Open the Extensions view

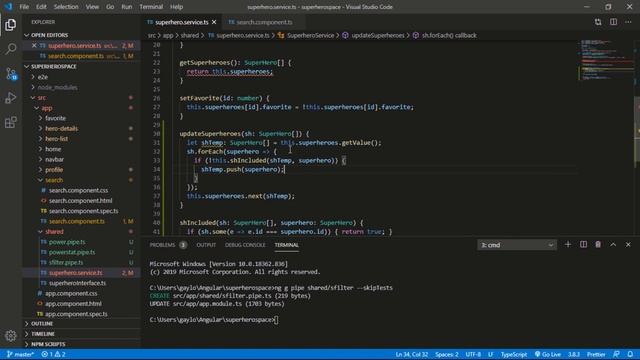pos(11,122)
